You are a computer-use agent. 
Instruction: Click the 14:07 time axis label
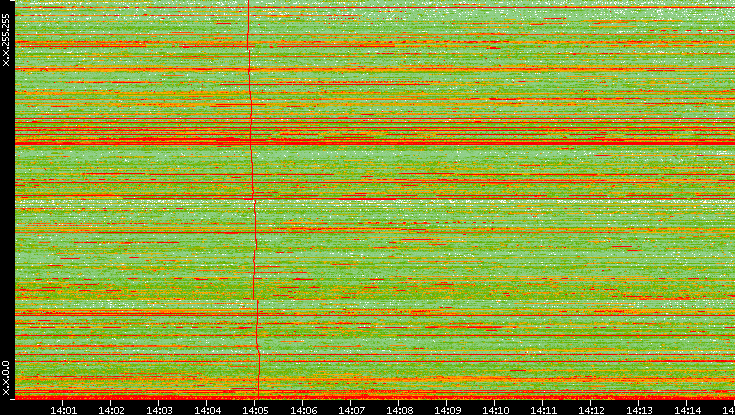coord(351,410)
